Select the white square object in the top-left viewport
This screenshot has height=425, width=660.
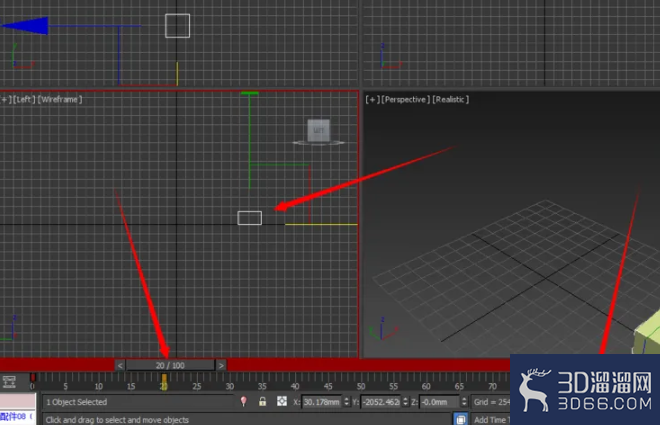pyautogui.click(x=177, y=26)
